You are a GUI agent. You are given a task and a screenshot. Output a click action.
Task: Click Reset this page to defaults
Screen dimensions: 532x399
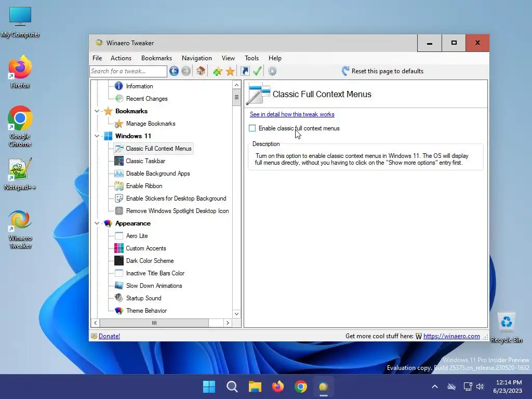click(382, 71)
